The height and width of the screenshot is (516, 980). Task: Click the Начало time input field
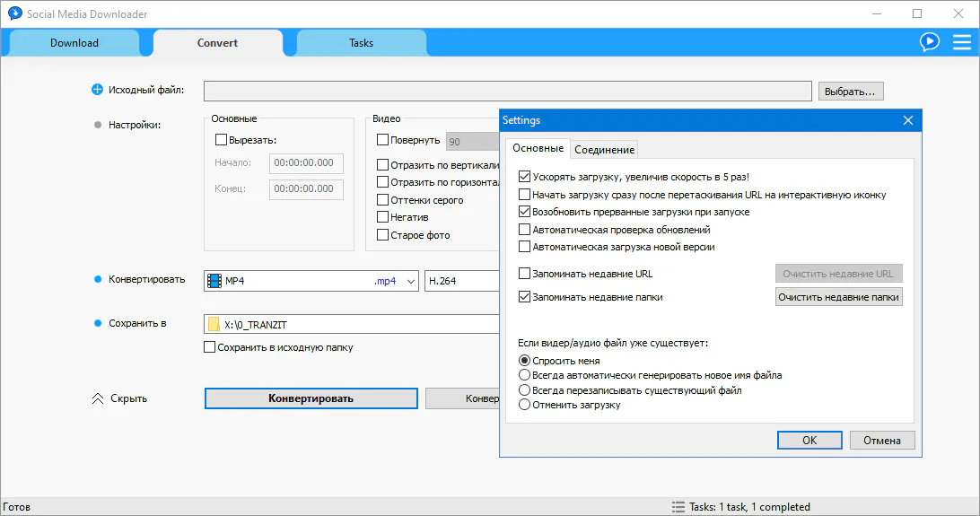306,163
